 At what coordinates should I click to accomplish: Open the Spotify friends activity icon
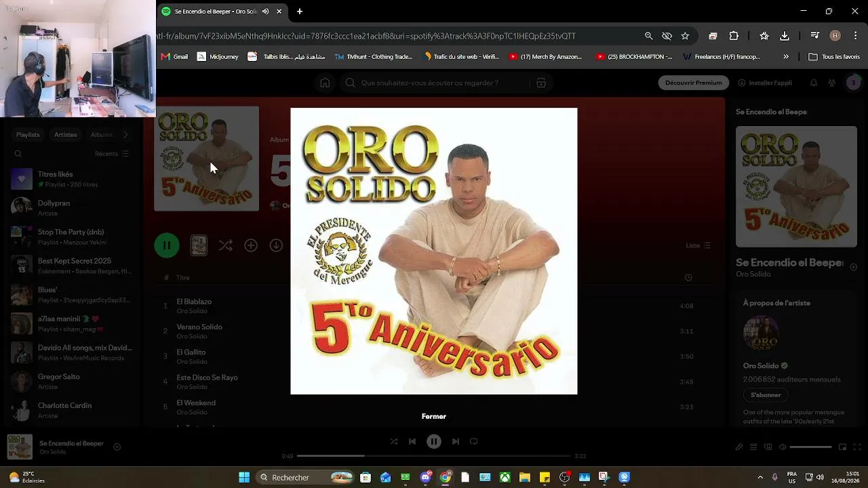click(832, 83)
